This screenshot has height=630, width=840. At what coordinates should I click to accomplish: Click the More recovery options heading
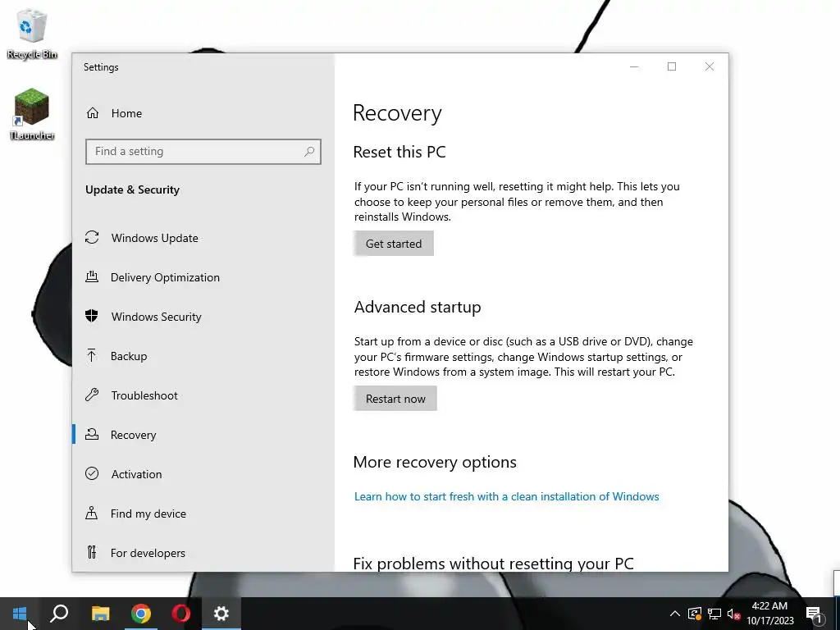click(435, 462)
